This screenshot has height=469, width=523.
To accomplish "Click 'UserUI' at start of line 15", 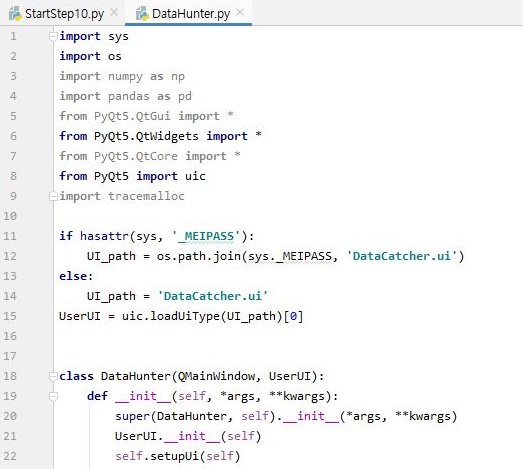I will pos(80,316).
